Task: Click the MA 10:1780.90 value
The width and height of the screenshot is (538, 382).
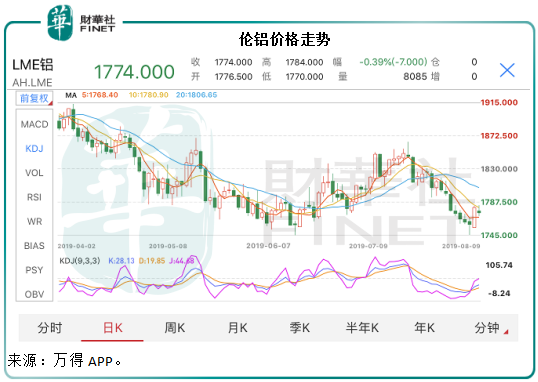Action: coord(149,95)
